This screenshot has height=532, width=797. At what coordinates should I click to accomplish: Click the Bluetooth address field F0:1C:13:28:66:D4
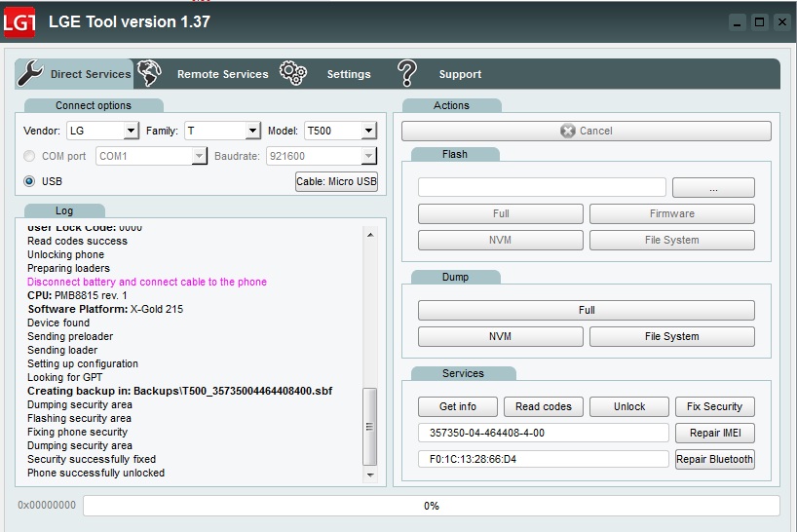(x=544, y=459)
